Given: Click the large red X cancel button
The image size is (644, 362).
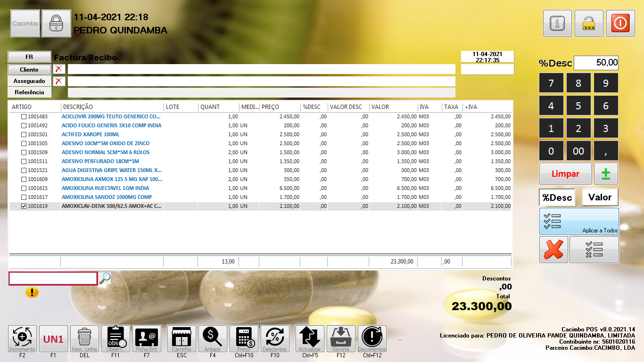Looking at the screenshot, I should (x=553, y=249).
